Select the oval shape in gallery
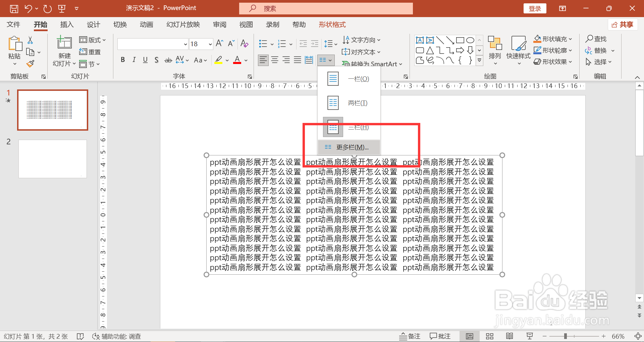The image size is (644, 342). (470, 41)
